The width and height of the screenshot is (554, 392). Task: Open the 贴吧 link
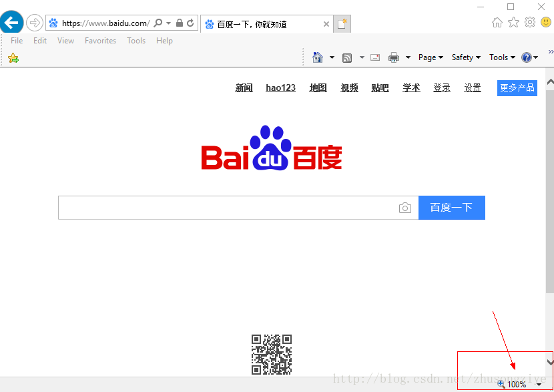[380, 87]
